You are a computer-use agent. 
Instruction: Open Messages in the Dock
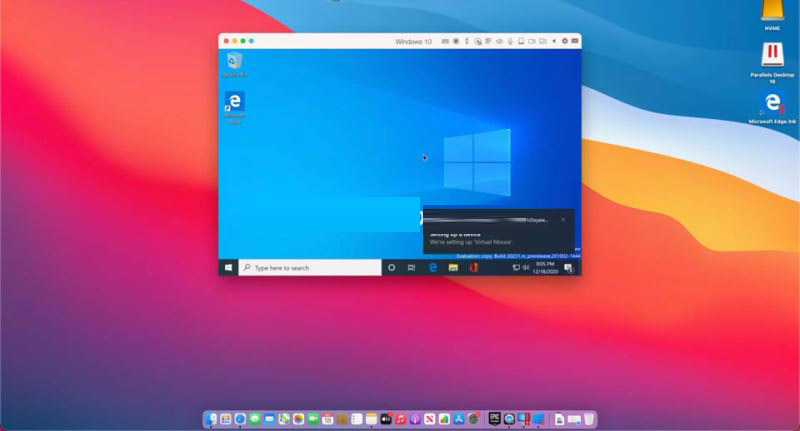[255, 419]
